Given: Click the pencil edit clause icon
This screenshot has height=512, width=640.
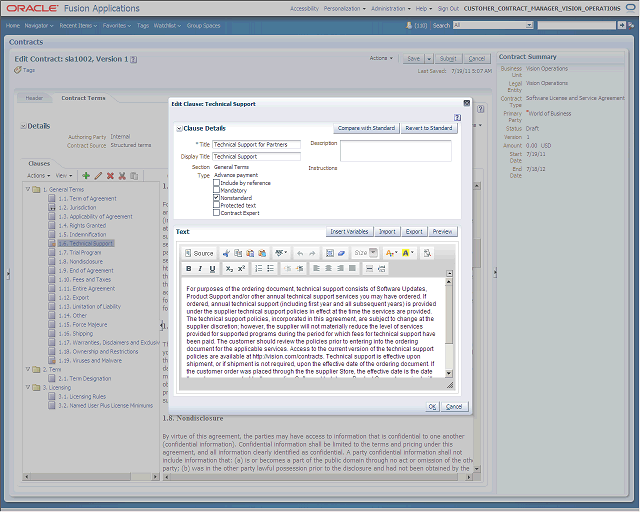Looking at the screenshot, I should (x=98, y=176).
